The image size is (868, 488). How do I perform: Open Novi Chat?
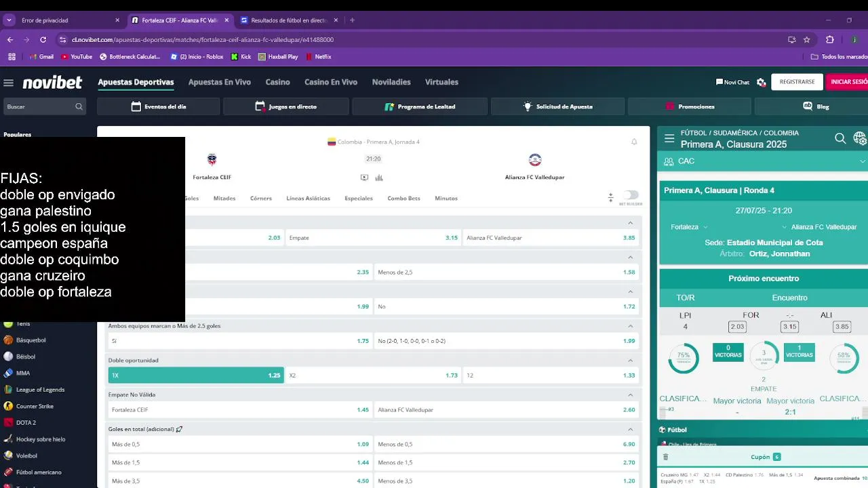pos(732,82)
